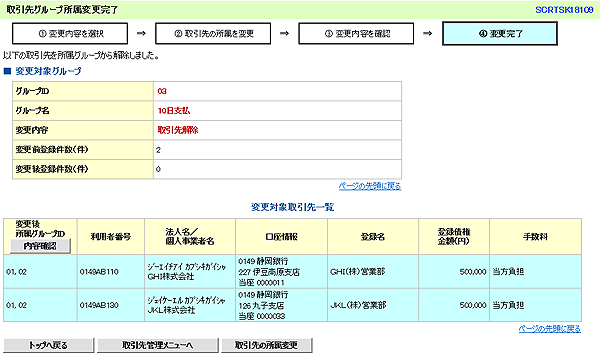Click 500,000 amount in JKL row
The width and height of the screenshot is (600, 361).
pyautogui.click(x=473, y=305)
